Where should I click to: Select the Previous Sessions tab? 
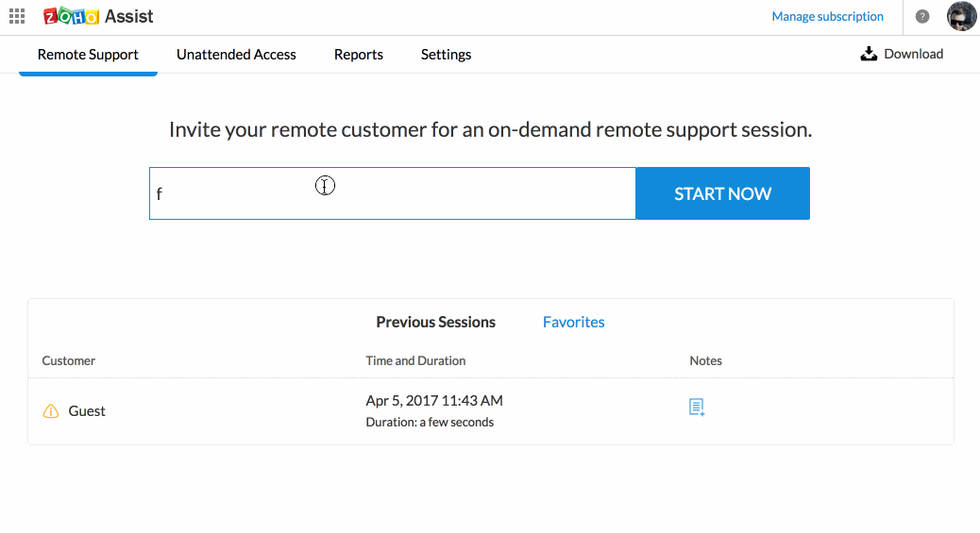[x=435, y=322]
